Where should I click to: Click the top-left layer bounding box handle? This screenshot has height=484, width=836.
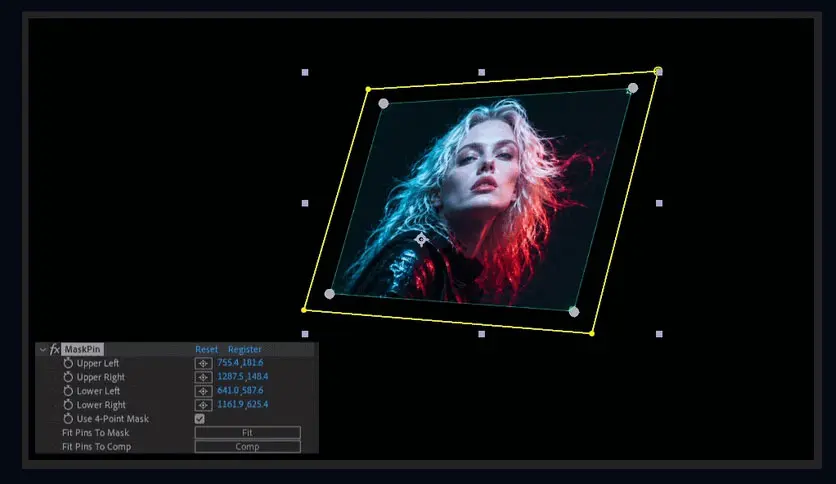coord(305,72)
